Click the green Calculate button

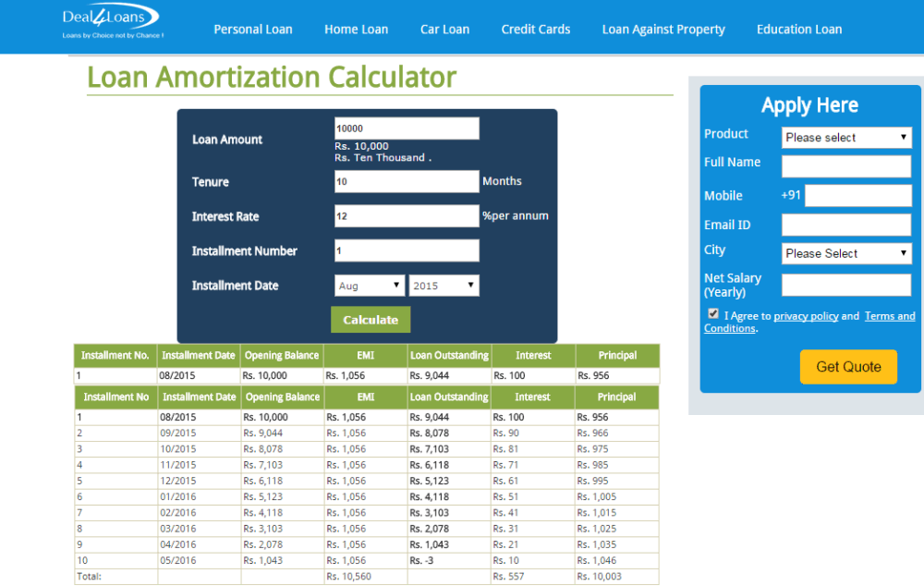tap(371, 320)
